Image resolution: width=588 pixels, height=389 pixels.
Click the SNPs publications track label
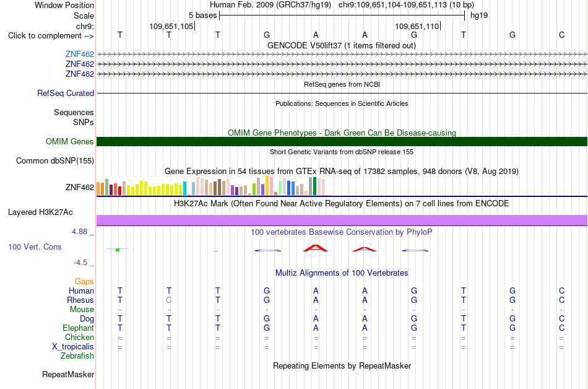(84, 122)
